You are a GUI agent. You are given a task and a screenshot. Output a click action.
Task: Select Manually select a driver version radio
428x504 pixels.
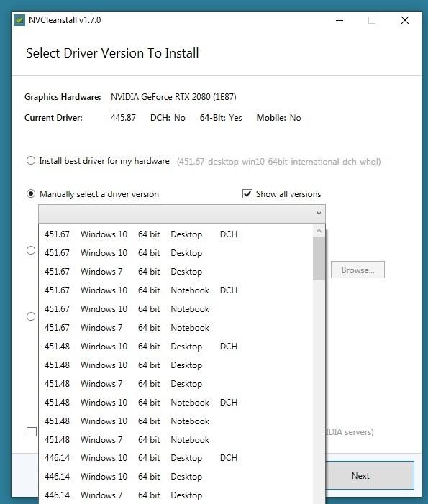tap(31, 193)
